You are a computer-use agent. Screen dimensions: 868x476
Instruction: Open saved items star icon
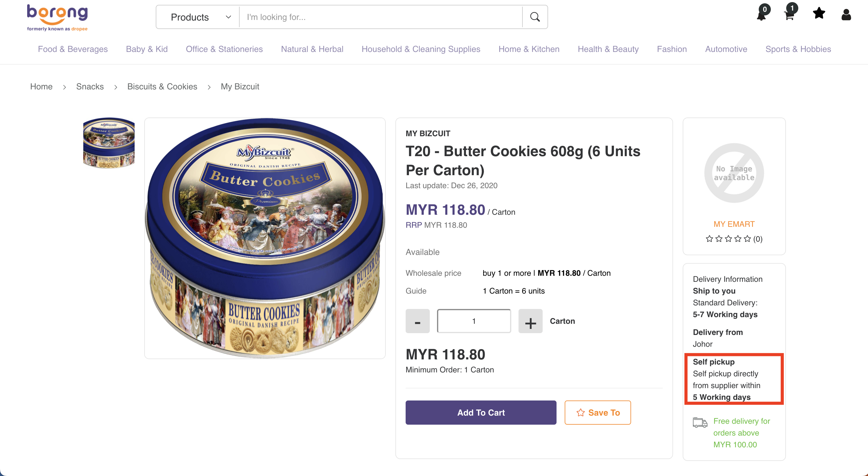(819, 14)
